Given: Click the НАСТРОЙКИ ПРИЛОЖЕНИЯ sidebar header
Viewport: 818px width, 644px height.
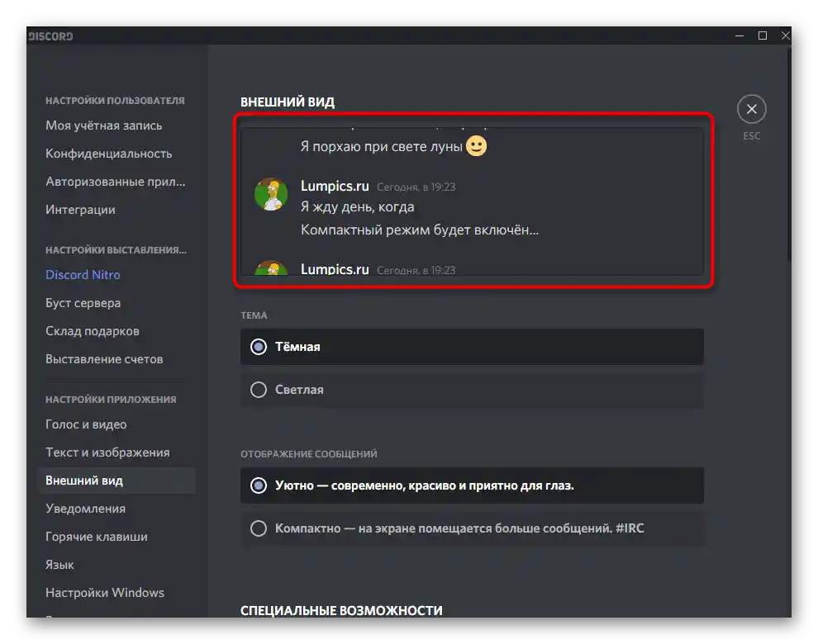Looking at the screenshot, I should pyautogui.click(x=111, y=400).
